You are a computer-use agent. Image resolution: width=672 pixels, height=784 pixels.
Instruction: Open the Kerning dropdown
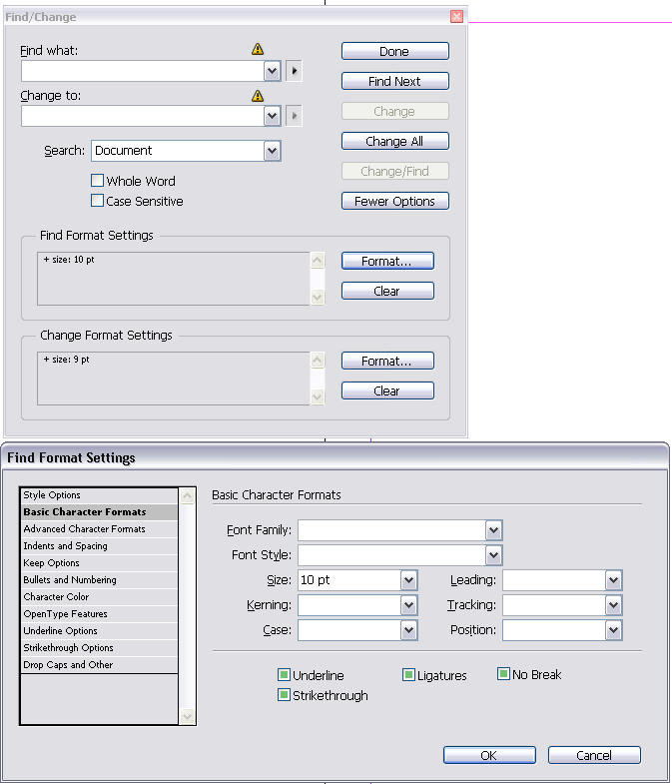click(408, 605)
